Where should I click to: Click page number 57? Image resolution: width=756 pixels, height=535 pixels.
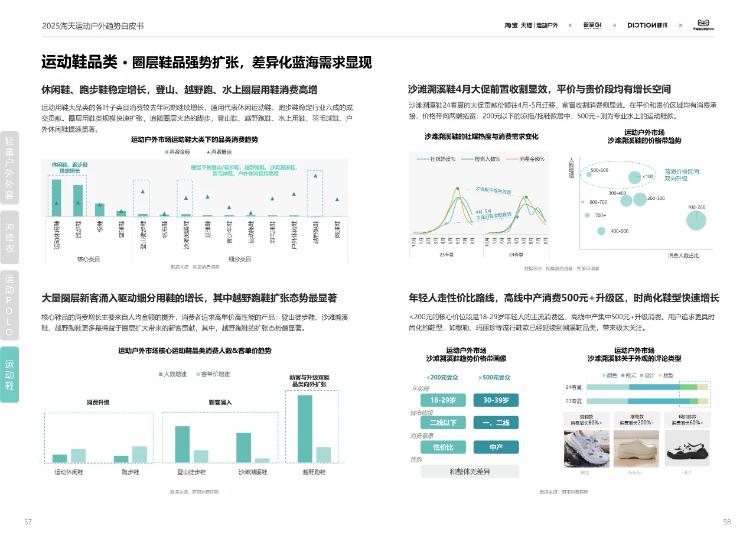[28, 522]
